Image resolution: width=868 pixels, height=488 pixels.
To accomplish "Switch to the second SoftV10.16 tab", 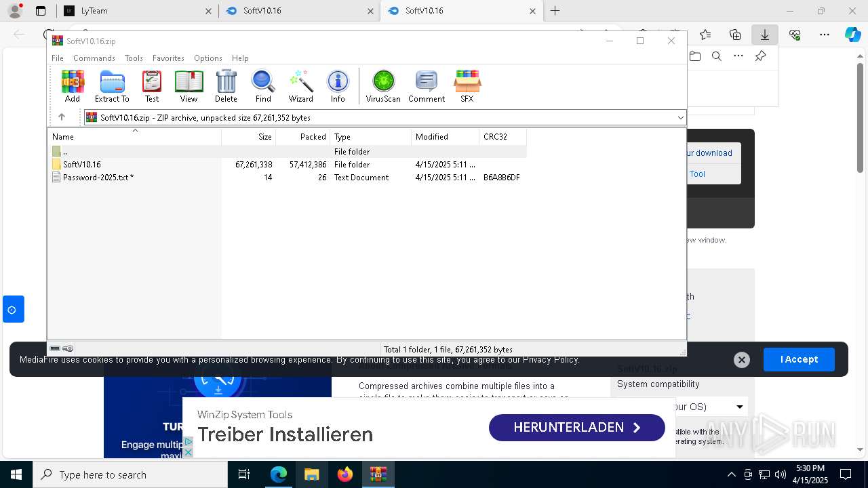I will tap(462, 11).
